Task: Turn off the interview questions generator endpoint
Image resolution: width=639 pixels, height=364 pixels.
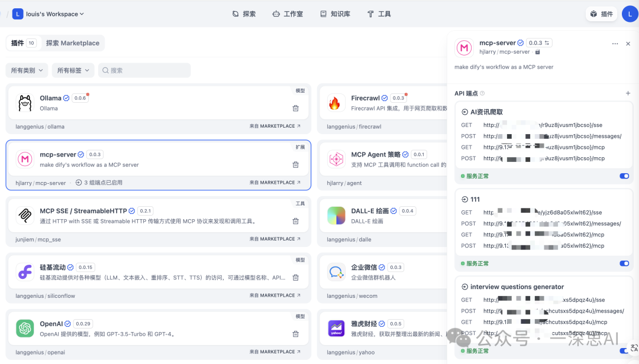Action: tap(624, 350)
